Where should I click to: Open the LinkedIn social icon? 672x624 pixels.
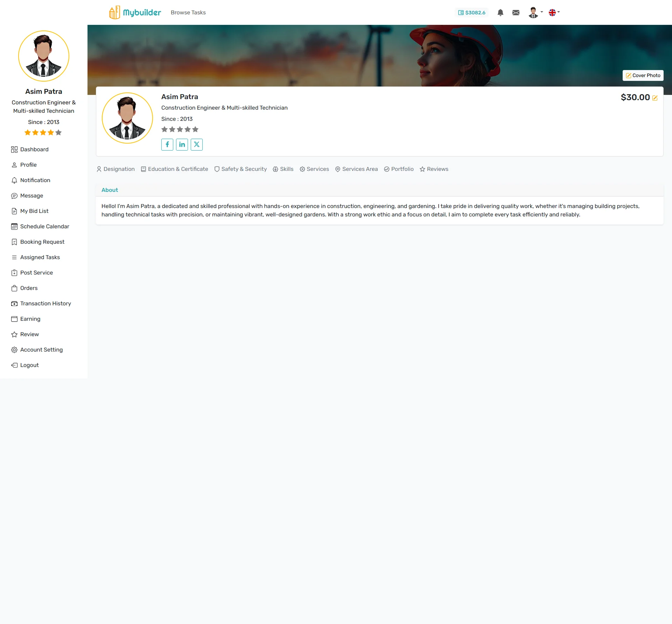(x=182, y=144)
